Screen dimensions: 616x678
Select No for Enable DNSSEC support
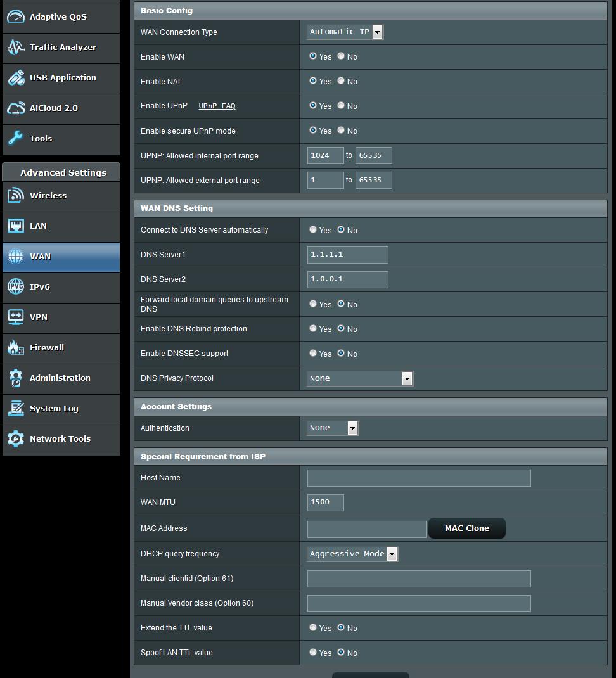341,354
